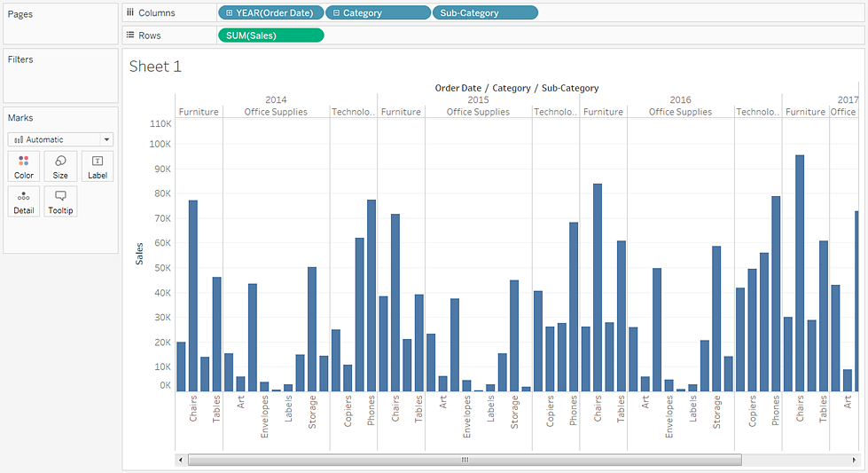Click the Rows shelf icon
The image size is (868, 473).
pyautogui.click(x=130, y=35)
